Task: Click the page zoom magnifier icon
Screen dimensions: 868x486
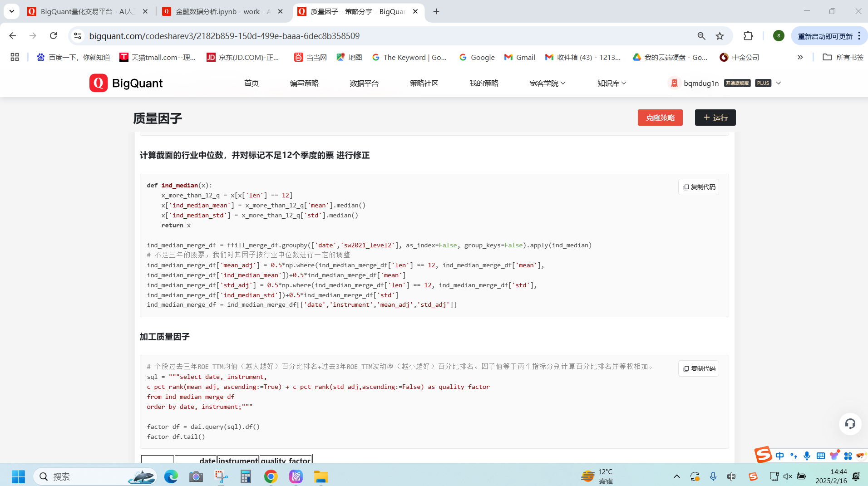Action: click(701, 36)
